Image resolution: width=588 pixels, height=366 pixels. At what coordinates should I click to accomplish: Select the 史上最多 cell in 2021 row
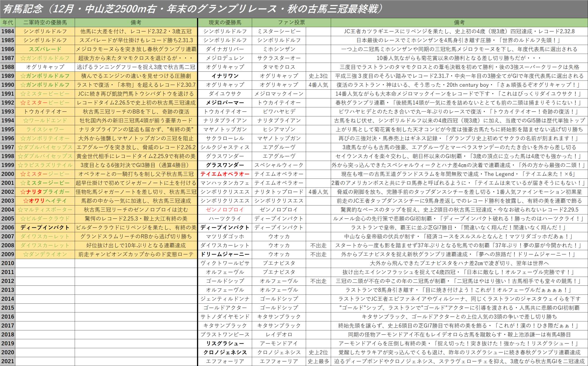point(318,361)
